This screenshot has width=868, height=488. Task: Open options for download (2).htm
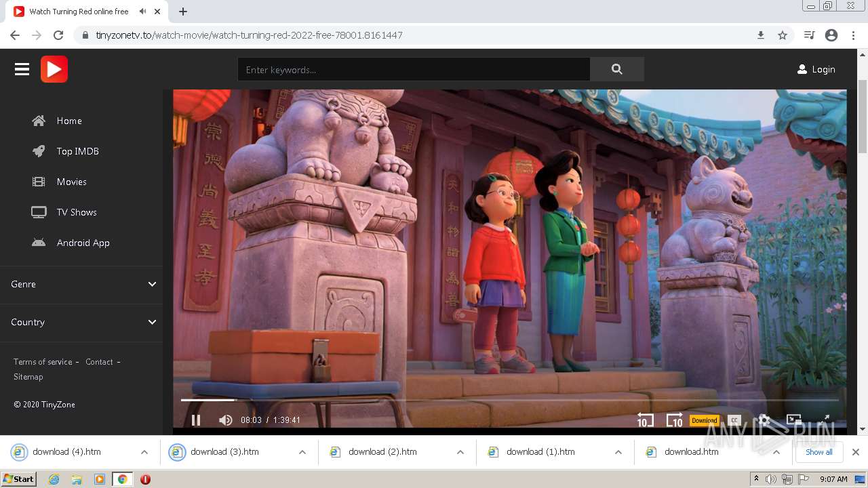coord(460,452)
